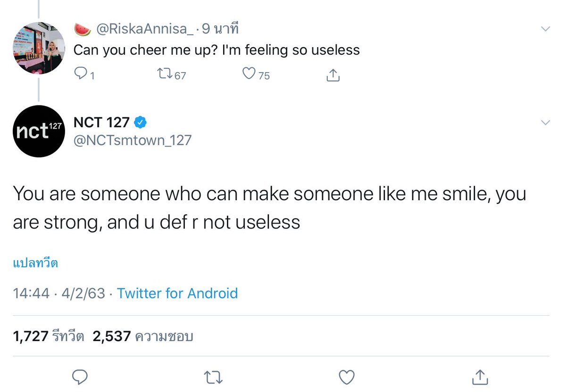Share RiskaAnnisa_'s tweet via share icon
Screen dimensions: 566x392
click(x=333, y=74)
